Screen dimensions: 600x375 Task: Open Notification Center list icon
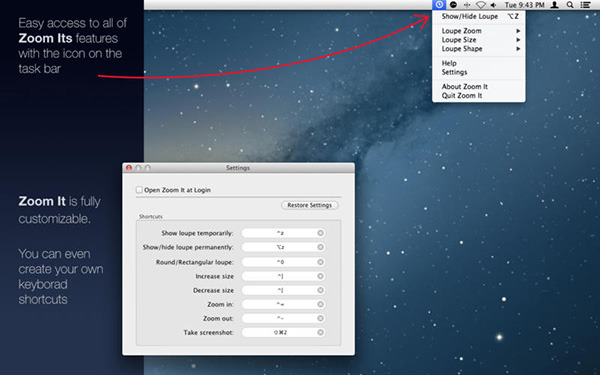[x=585, y=5]
